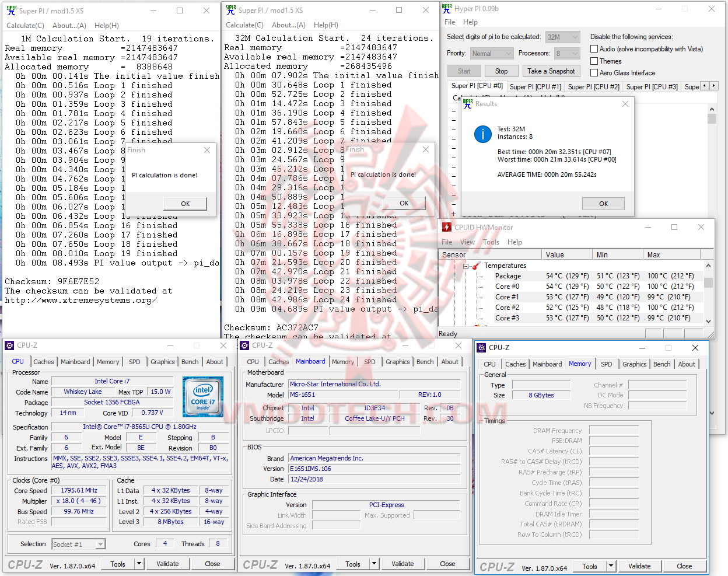Open SPD tab in CPU-Z Memory window
This screenshot has width=728, height=576.
pos(607,364)
